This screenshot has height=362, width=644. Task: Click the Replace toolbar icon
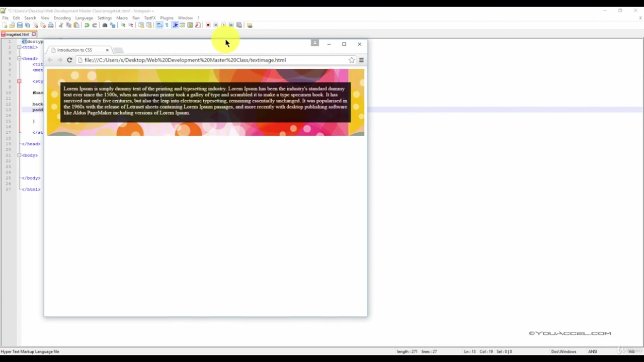[x=113, y=25]
